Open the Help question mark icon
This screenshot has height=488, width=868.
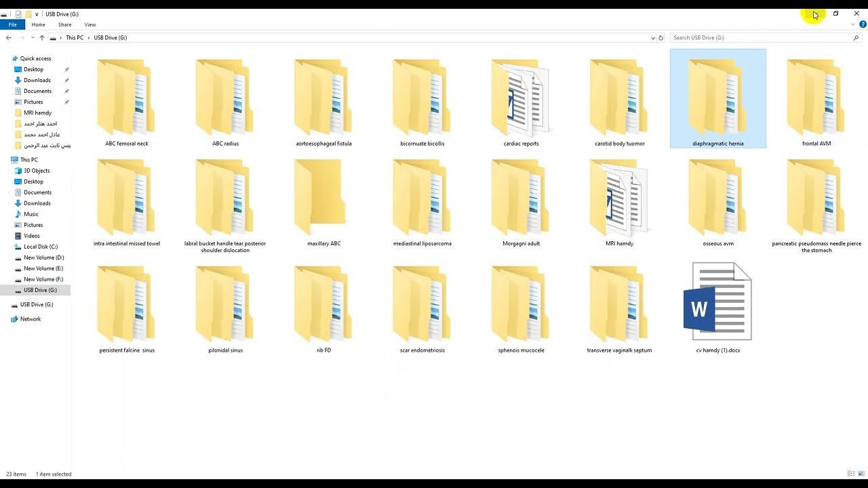coord(863,24)
